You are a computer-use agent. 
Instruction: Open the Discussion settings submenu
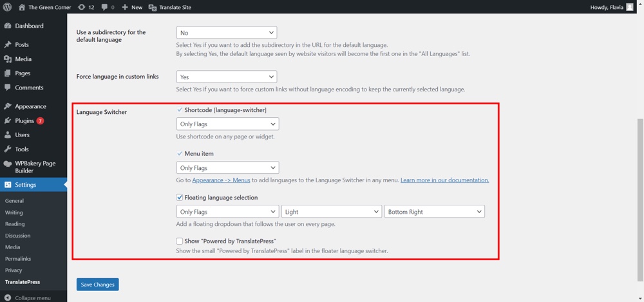point(17,236)
